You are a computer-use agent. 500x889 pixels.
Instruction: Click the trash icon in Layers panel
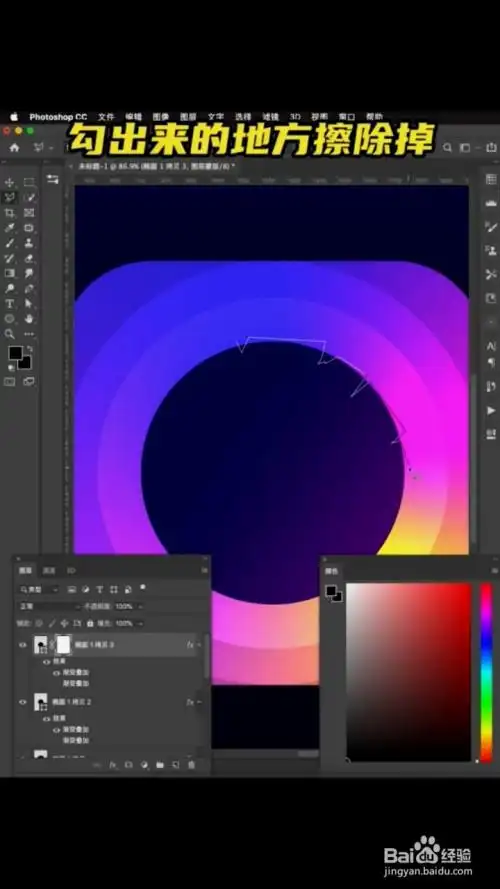point(191,765)
